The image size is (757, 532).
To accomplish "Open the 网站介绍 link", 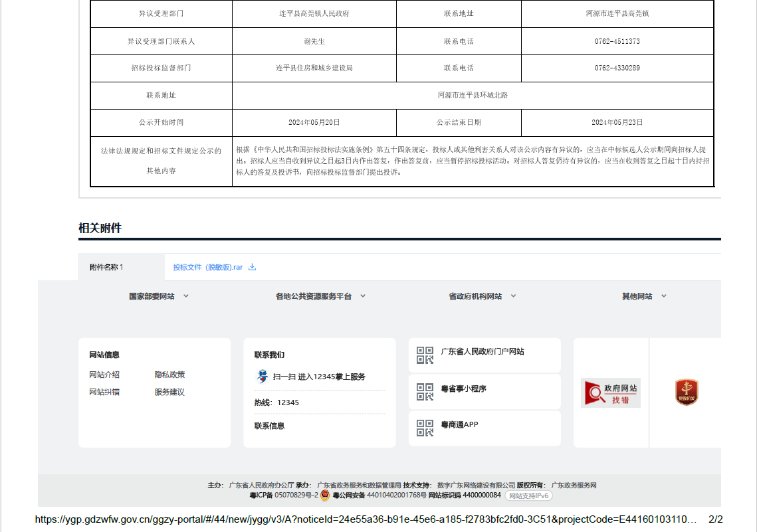I will click(104, 375).
